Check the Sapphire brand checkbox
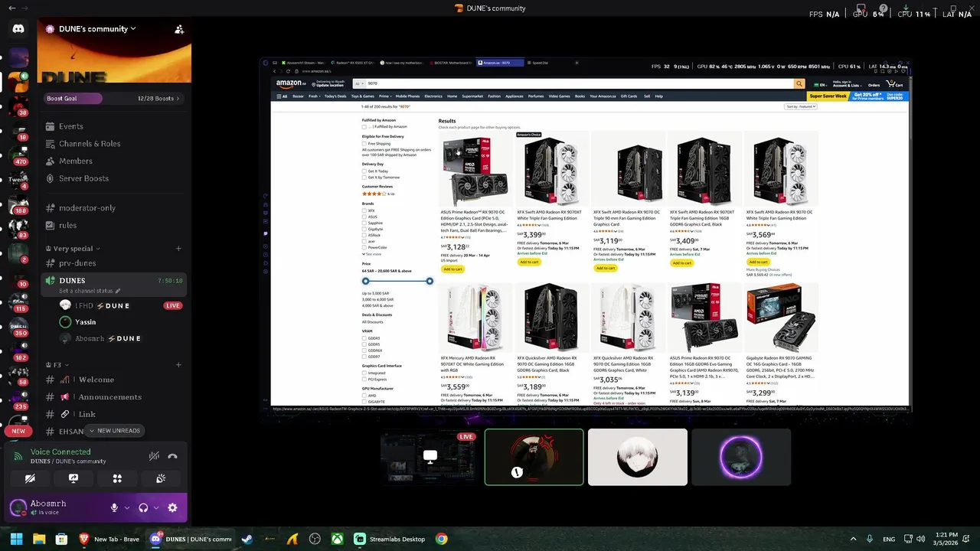 [x=364, y=223]
